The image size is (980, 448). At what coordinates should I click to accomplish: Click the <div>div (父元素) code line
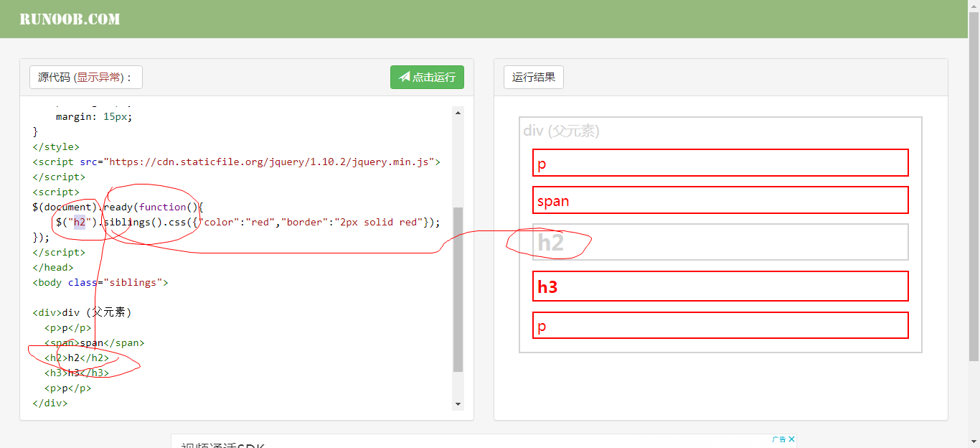coord(82,313)
